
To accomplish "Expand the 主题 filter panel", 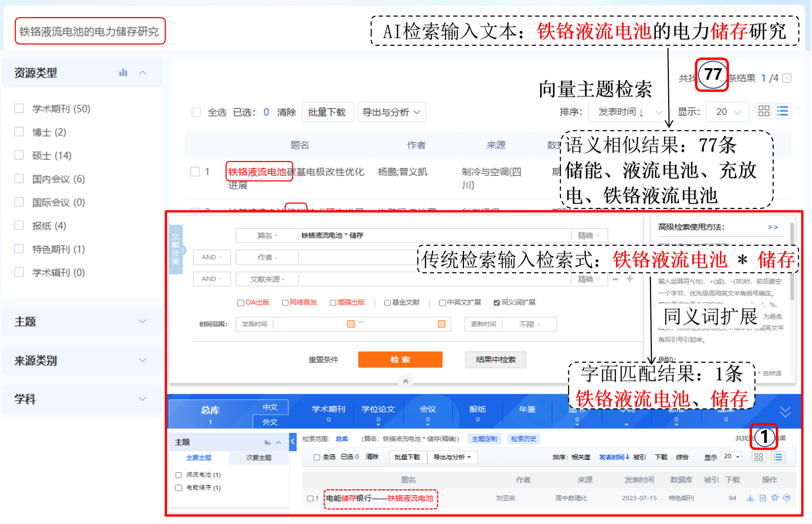I will (x=142, y=321).
